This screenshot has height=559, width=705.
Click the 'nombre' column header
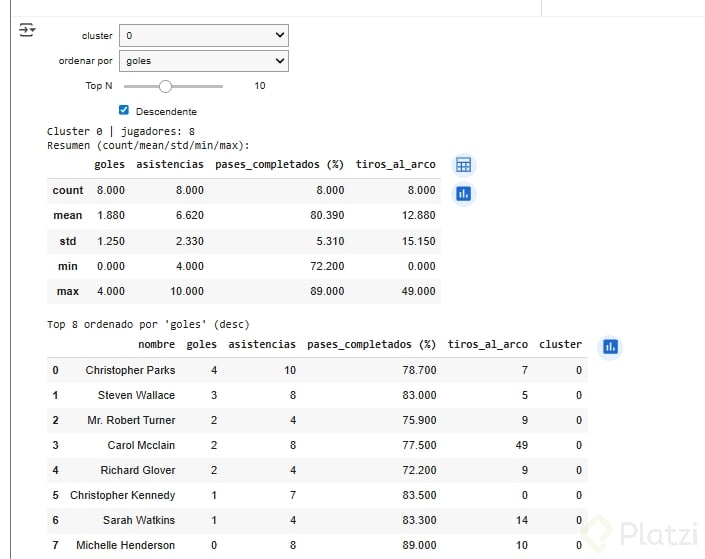tap(156, 345)
